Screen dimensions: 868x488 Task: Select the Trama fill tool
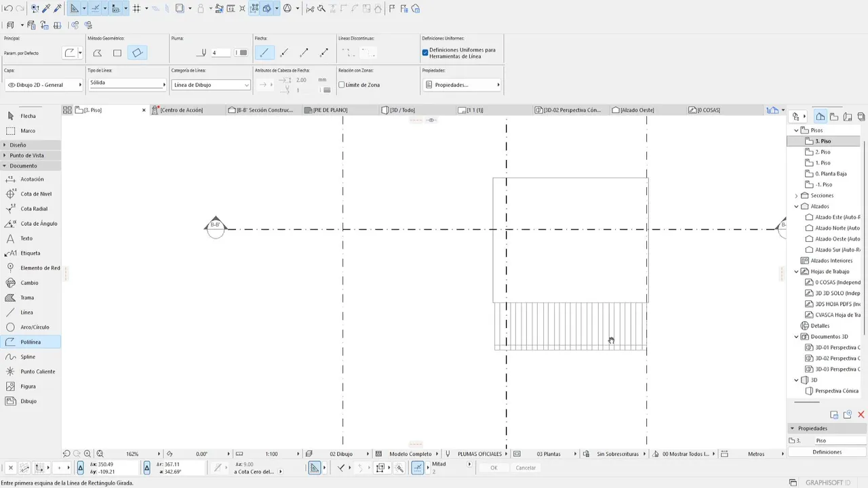coord(31,298)
